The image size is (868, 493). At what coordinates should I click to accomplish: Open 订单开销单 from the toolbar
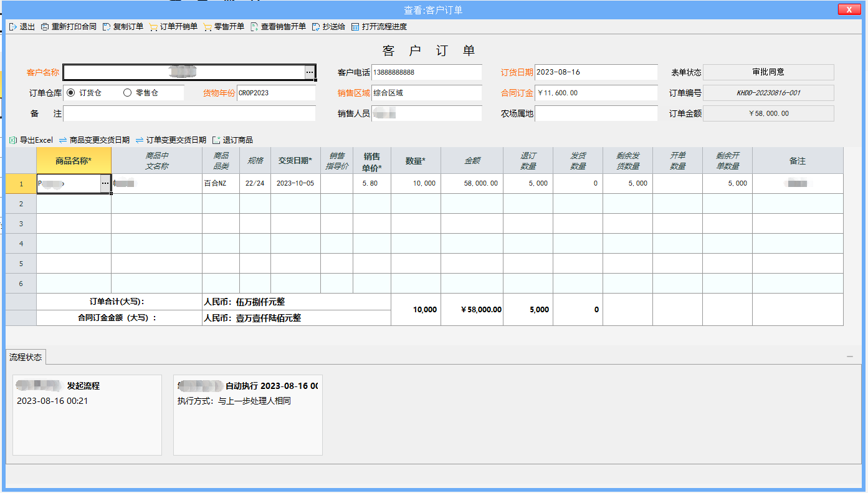click(173, 27)
